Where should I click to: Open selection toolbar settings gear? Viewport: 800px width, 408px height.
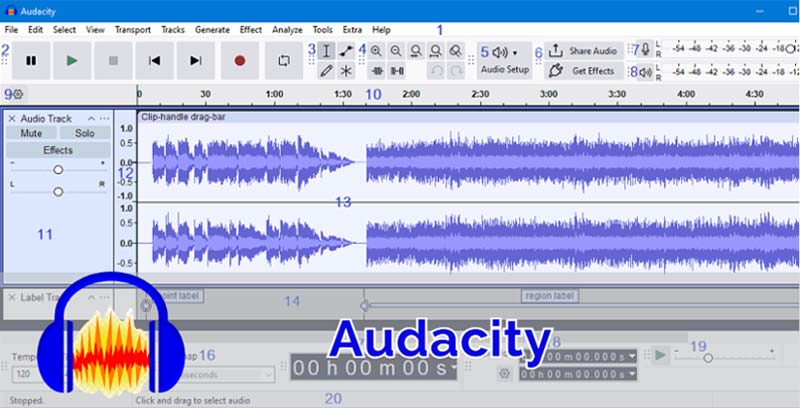tap(504, 374)
